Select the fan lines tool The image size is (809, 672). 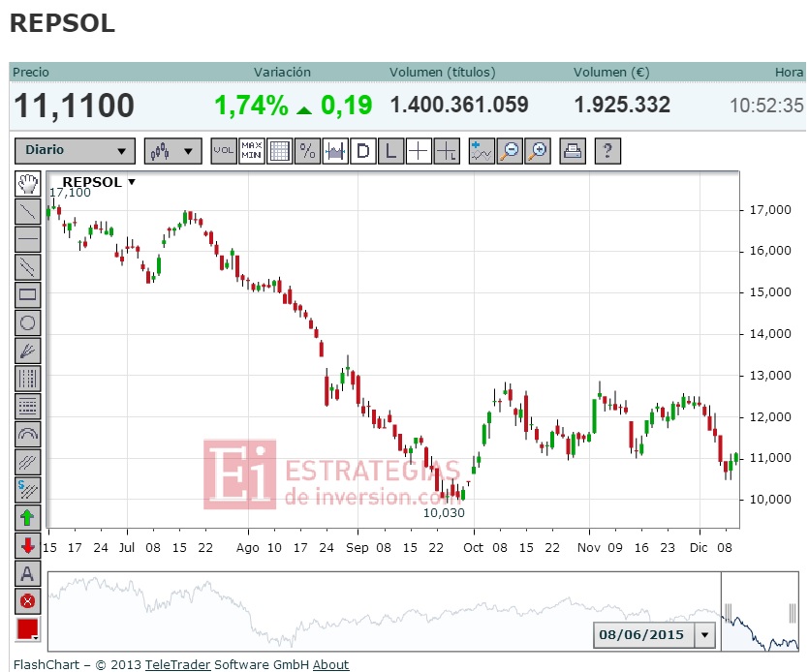pyautogui.click(x=27, y=351)
